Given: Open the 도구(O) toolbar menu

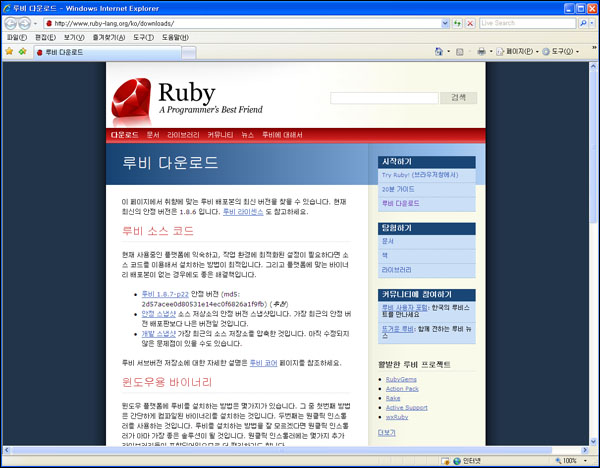Looking at the screenshot, I should click(x=561, y=52).
